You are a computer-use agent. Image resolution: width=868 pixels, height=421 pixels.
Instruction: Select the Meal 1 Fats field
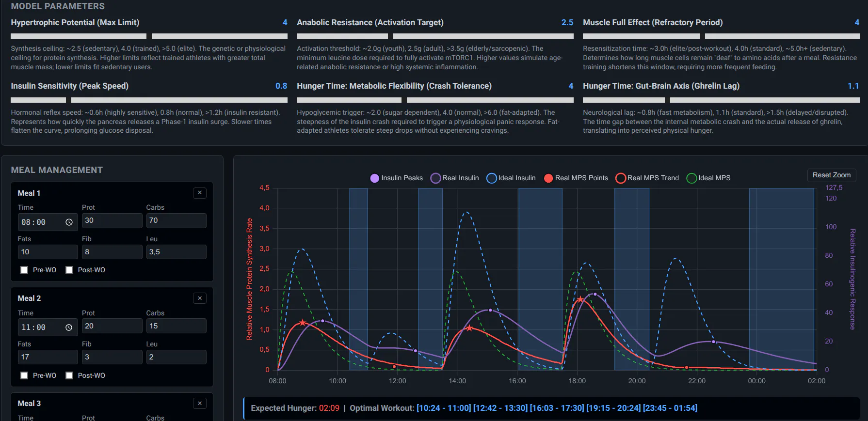point(48,252)
